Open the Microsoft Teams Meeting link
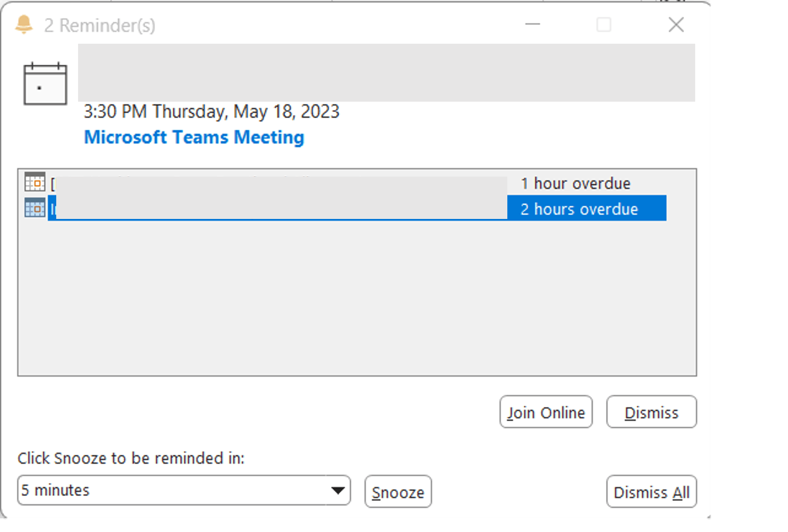 [x=194, y=137]
